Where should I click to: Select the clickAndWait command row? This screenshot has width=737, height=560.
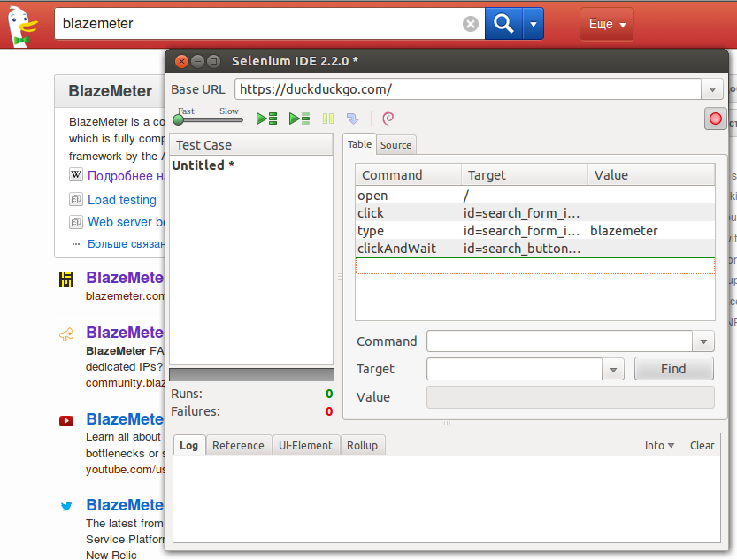click(535, 248)
